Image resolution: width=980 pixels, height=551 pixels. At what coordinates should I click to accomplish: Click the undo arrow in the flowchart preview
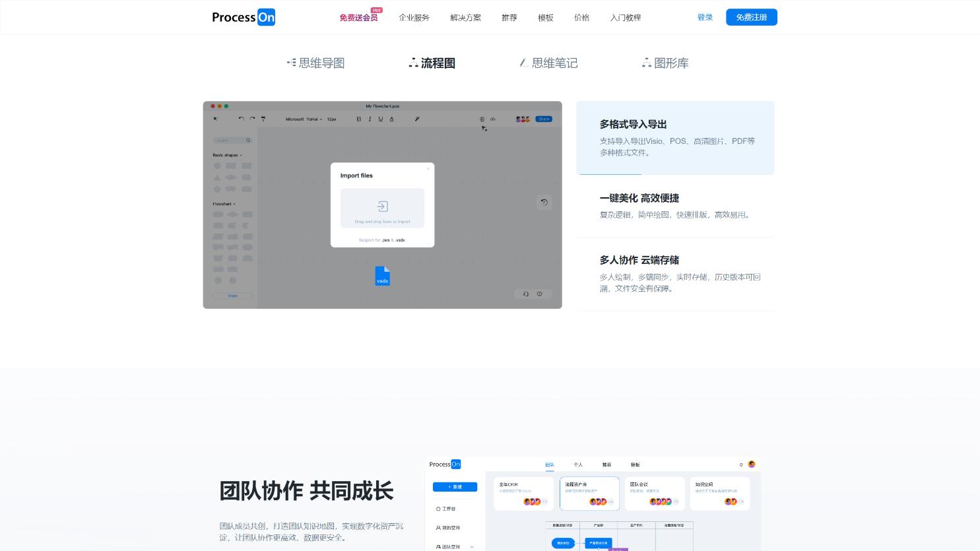click(241, 119)
